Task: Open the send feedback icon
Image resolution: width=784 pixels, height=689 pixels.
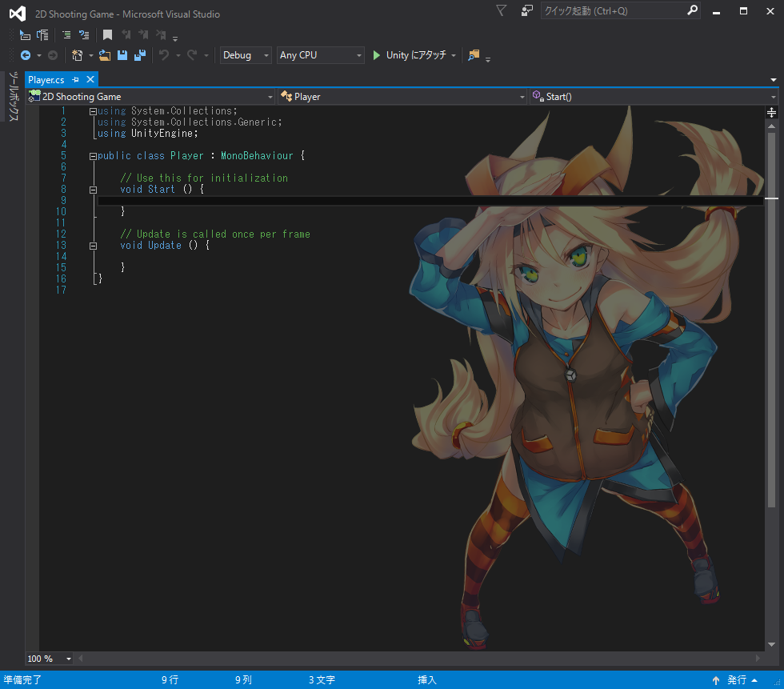Action: 527,10
